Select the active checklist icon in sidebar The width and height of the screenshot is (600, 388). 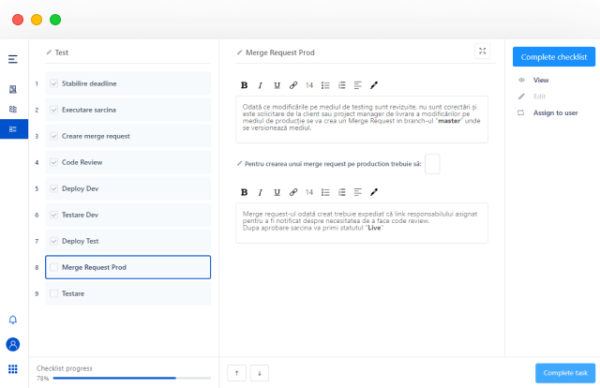click(x=14, y=129)
